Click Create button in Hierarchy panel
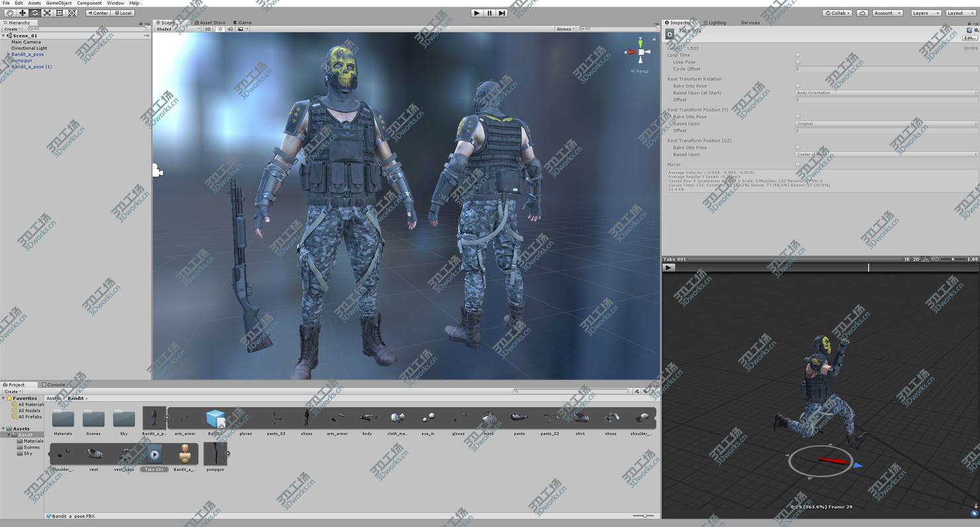 click(12, 29)
